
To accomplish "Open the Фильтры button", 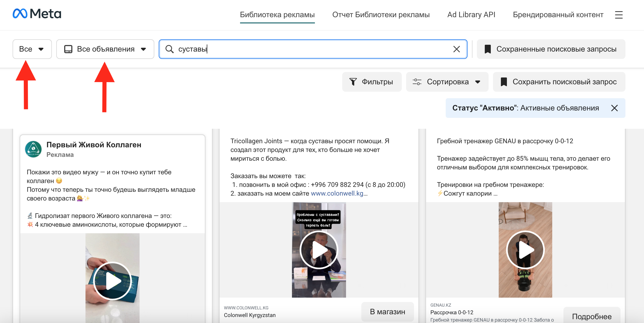I will tap(372, 82).
